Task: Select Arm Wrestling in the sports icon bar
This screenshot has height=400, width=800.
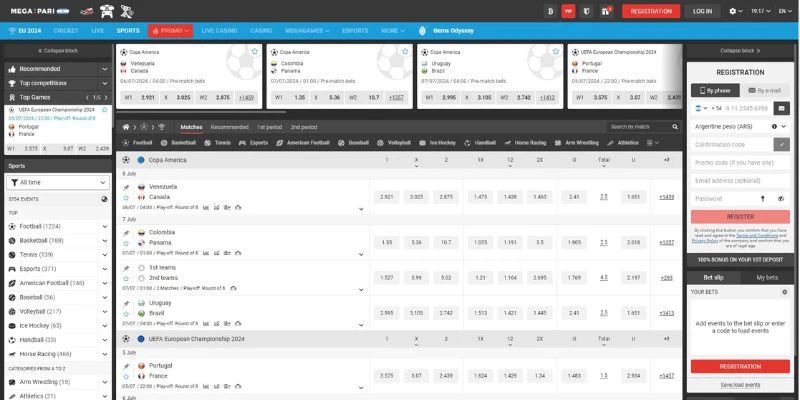Action: click(577, 143)
